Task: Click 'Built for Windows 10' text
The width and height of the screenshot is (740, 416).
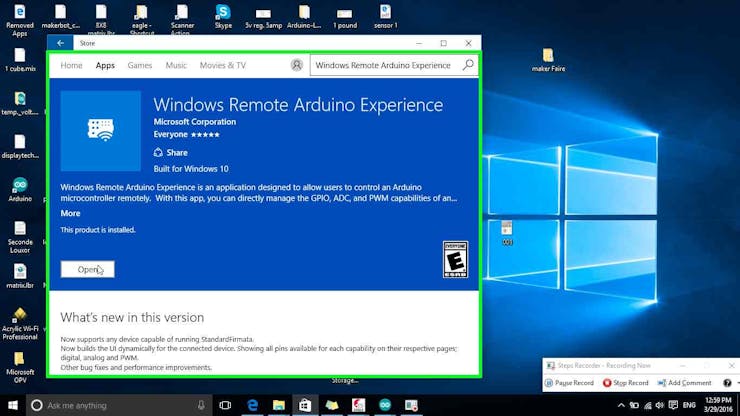Action: pyautogui.click(x=191, y=169)
